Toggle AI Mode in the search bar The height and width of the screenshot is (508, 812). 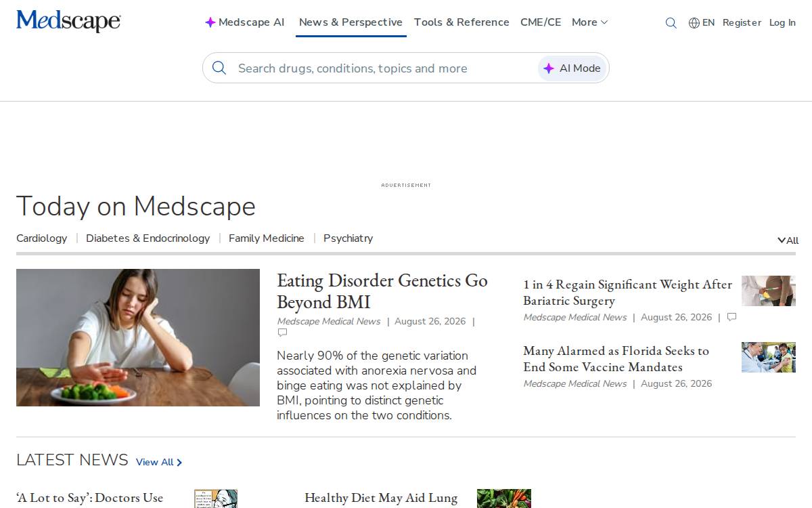(572, 68)
